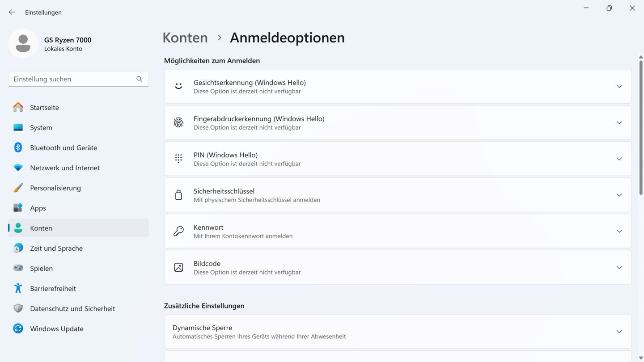This screenshot has height=362, width=644.
Task: Click the back arrow icon
Action: [12, 12]
